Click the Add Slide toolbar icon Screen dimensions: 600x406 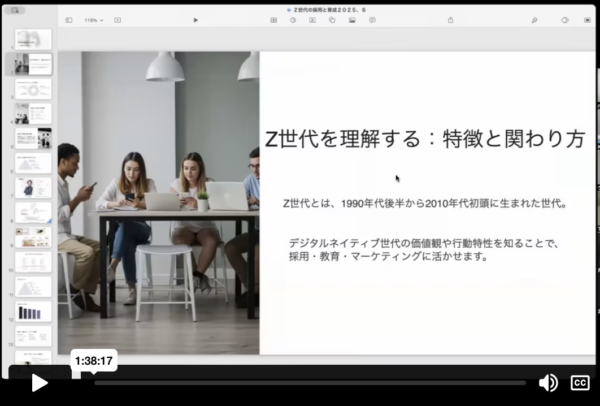pos(117,19)
